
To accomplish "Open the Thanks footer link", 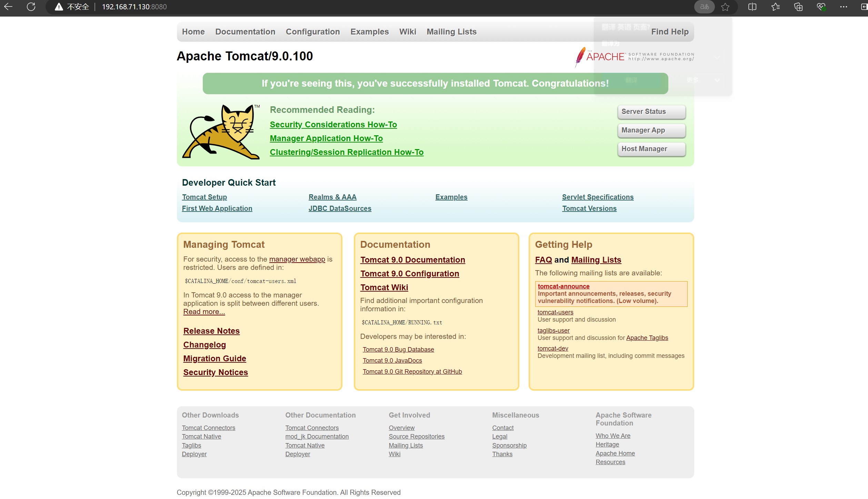I will pos(502,454).
